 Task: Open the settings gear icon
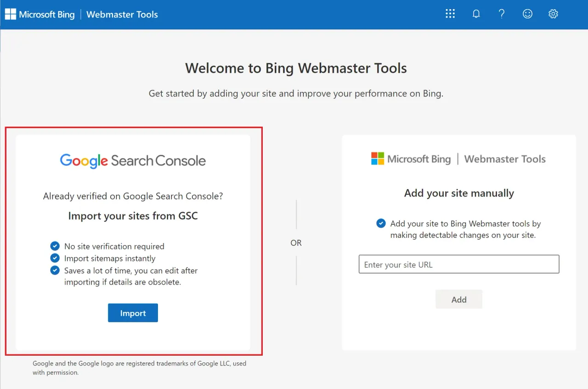553,14
